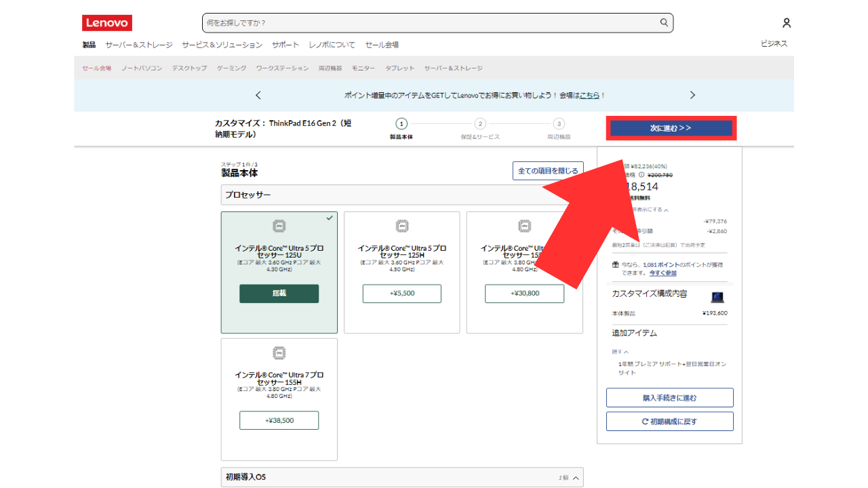
Task: Collapse added items with 隠す chevron
Action: coord(620,352)
